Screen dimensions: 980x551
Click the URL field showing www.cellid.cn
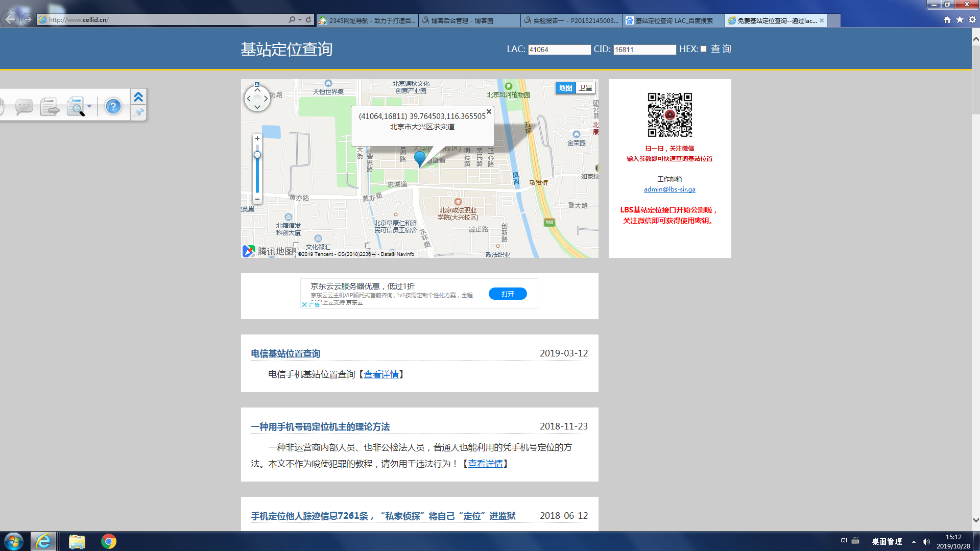pyautogui.click(x=162, y=20)
